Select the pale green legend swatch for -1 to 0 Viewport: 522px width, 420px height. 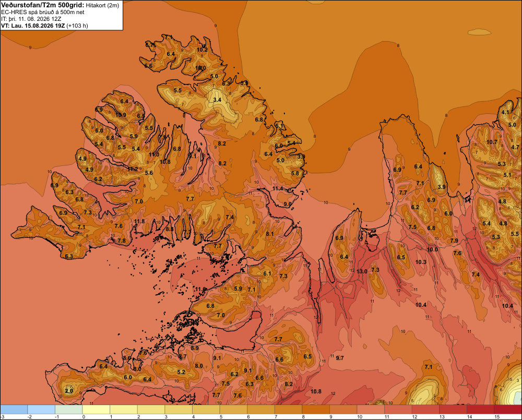[68, 410]
